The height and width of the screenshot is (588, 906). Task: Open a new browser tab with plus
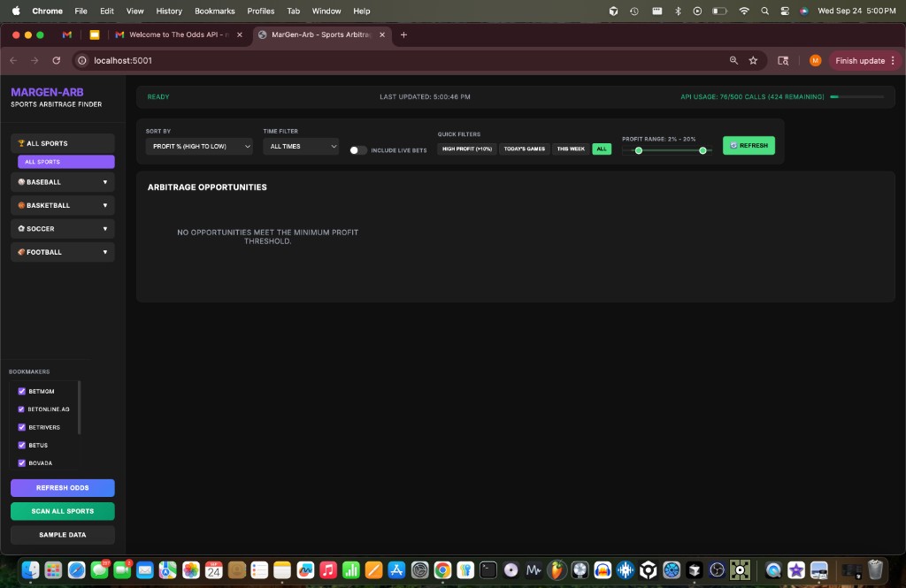[x=403, y=34]
